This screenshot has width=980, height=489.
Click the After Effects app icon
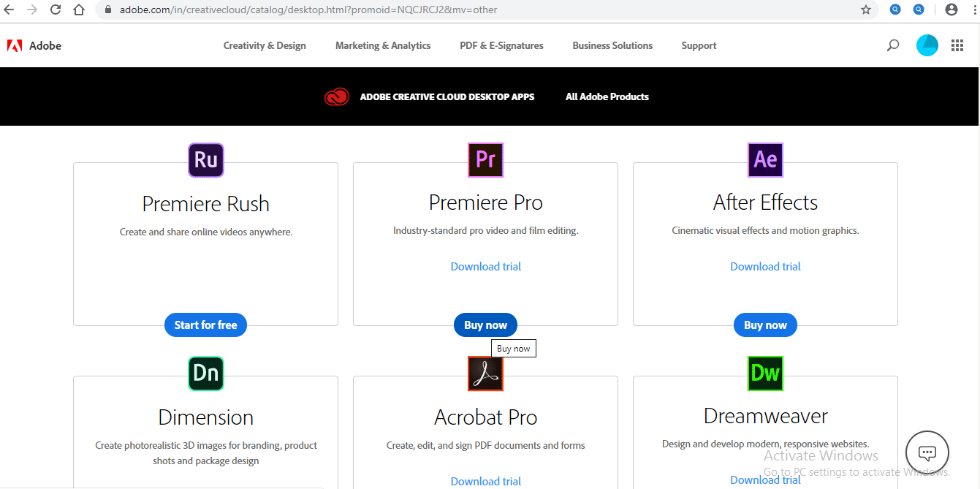pos(765,160)
